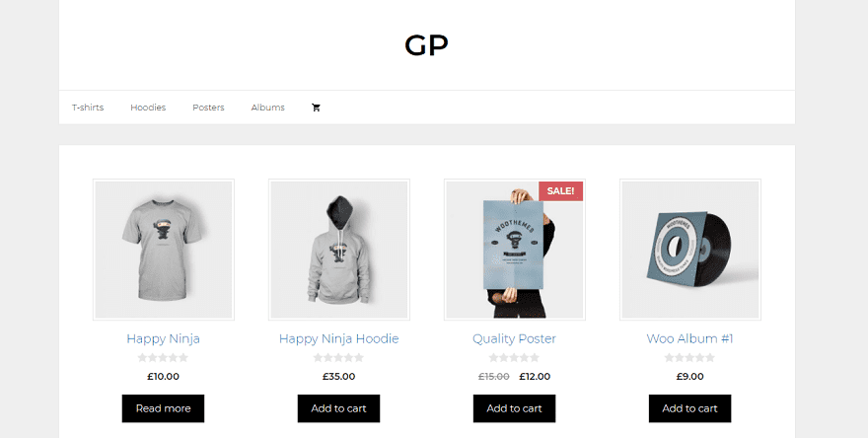Open the T-shirts menu item
Screen dimensions: 868x438
click(88, 108)
